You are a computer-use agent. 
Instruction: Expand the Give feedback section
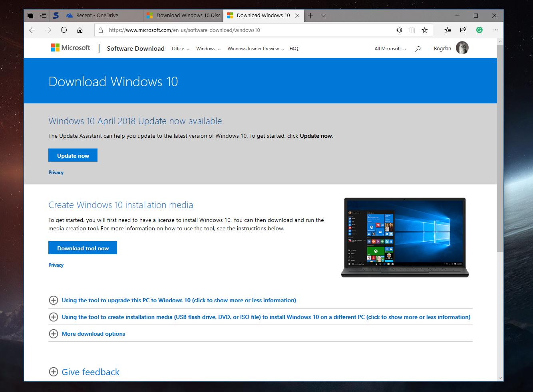pyautogui.click(x=84, y=372)
